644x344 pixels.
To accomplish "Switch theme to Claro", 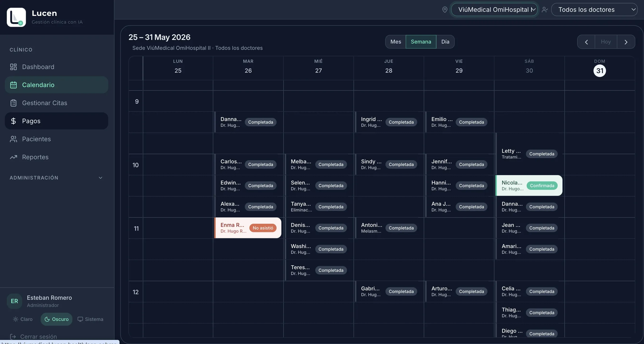I will coord(23,319).
